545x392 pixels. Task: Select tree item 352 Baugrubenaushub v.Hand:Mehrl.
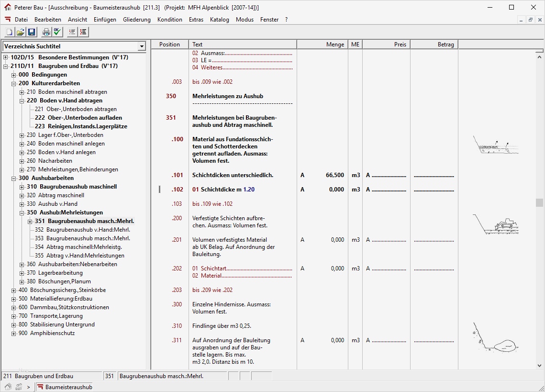[82, 230]
